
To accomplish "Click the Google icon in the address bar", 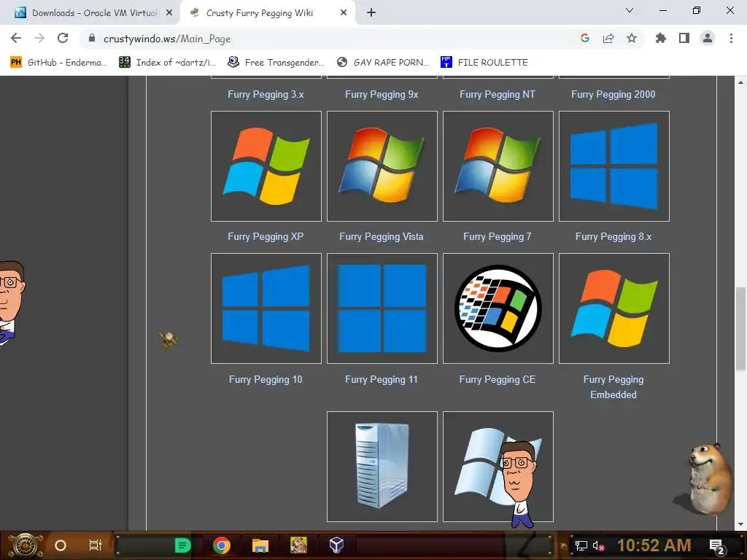I will point(585,38).
